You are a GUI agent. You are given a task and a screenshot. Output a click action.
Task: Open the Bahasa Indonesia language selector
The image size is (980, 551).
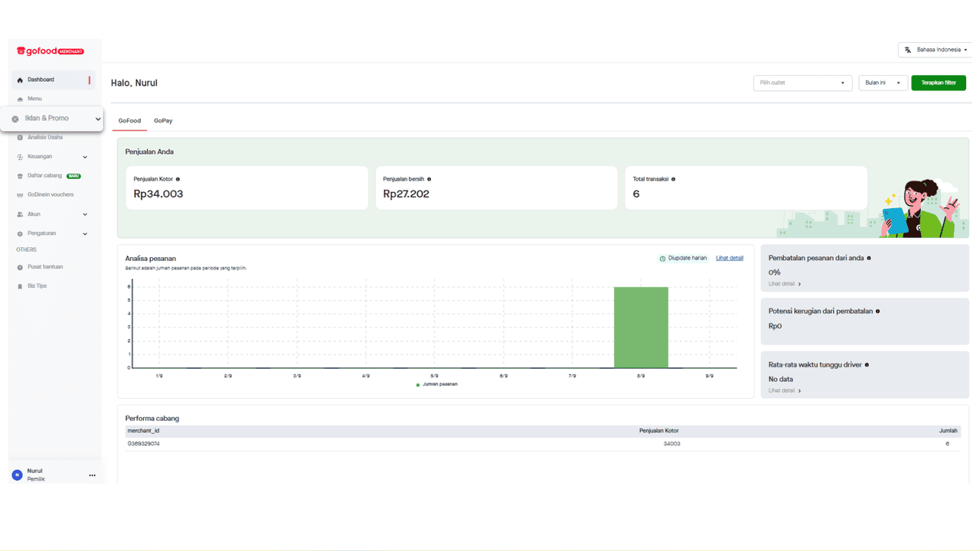click(x=934, y=50)
